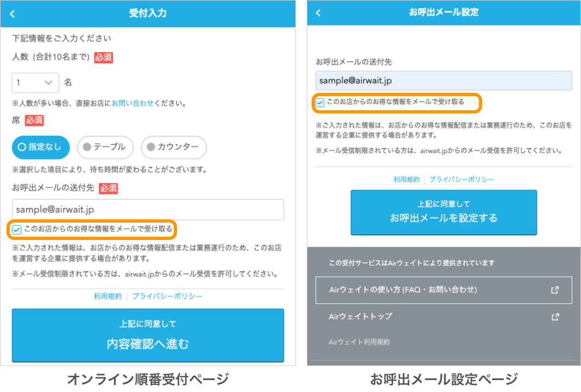
Task: Click お呼出メール設定 header title
Action: 444,12
